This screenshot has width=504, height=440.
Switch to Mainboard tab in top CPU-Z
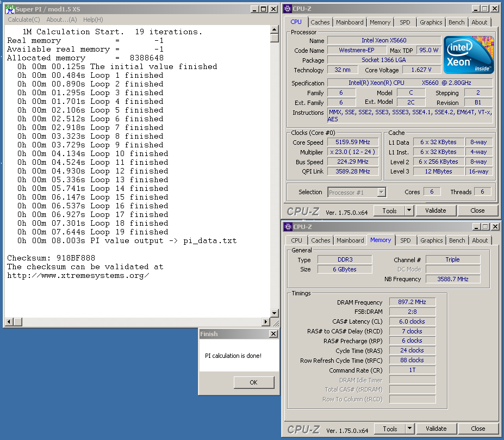350,22
